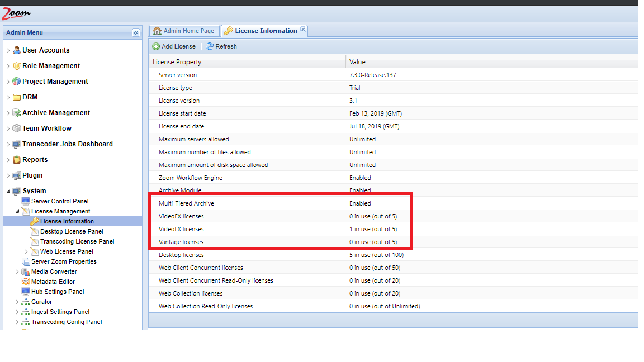Click the Curator network icon
Screen dimensions: 644x362
pos(26,302)
